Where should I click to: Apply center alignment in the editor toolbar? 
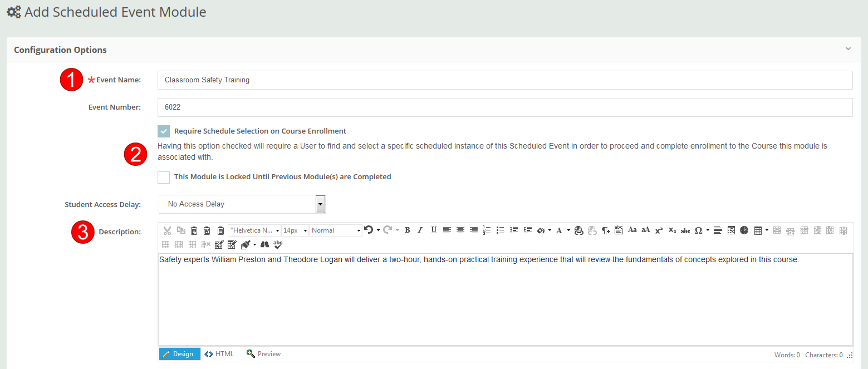(x=460, y=230)
